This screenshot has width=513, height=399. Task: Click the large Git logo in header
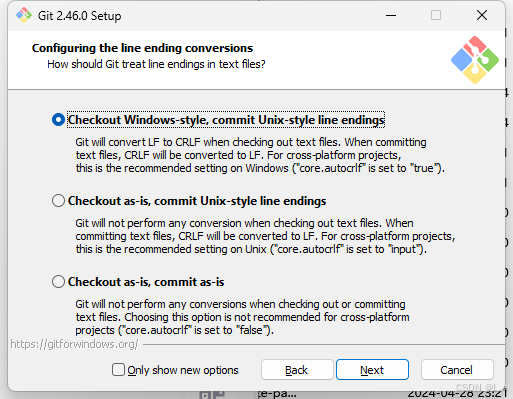pyautogui.click(x=475, y=60)
